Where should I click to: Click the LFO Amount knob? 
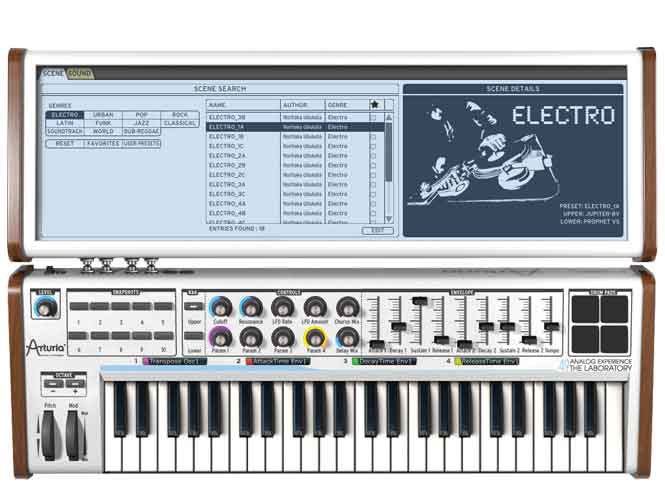(x=315, y=307)
